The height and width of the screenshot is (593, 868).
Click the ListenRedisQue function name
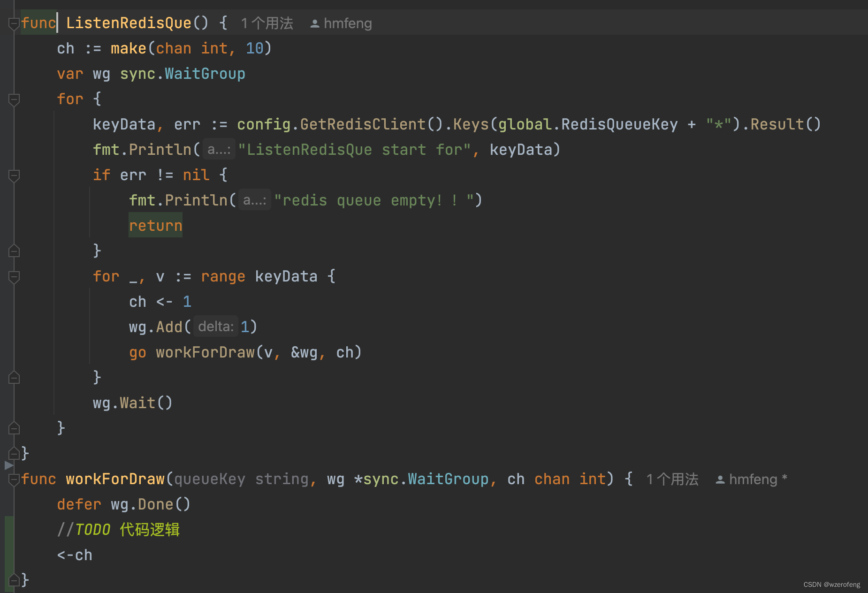point(129,23)
